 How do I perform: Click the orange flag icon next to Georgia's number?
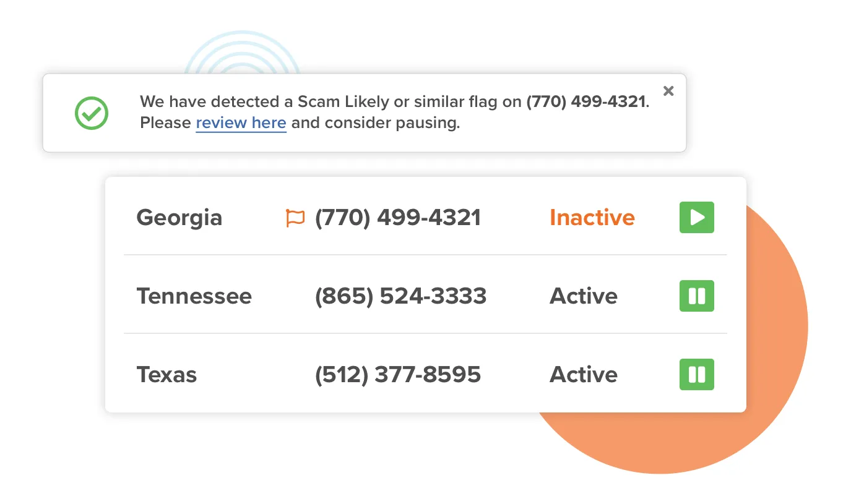pos(294,217)
